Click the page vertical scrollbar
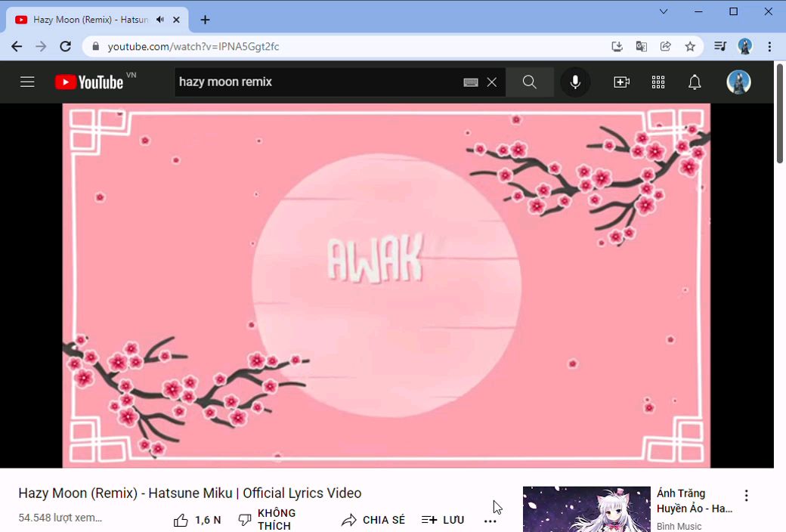Viewport: 786px width, 532px height. coord(780,113)
